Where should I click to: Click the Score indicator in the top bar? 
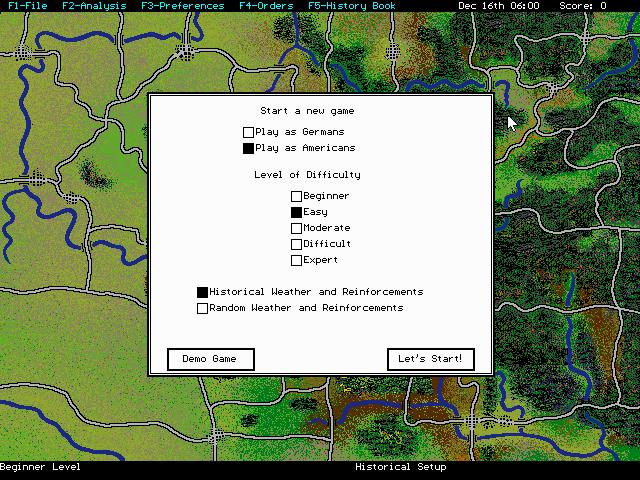coord(581,6)
